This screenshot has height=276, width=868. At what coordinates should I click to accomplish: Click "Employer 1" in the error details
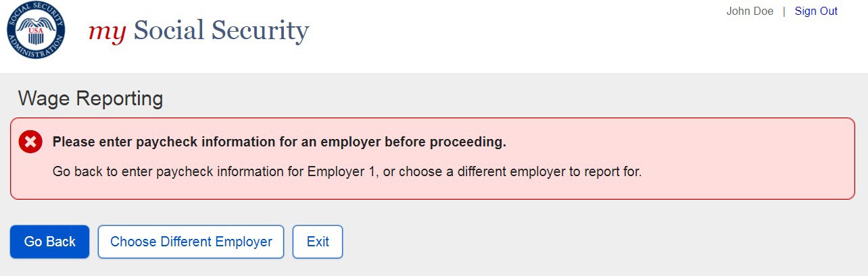pyautogui.click(x=341, y=171)
